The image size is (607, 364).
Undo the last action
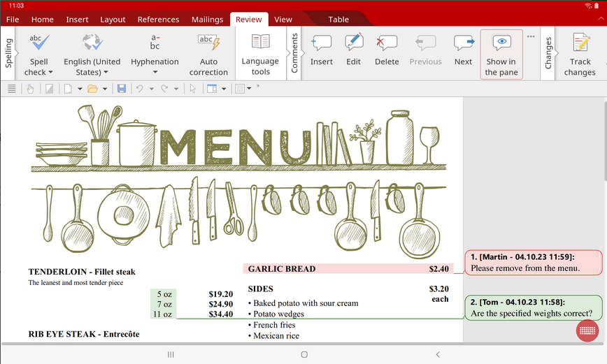click(x=140, y=89)
